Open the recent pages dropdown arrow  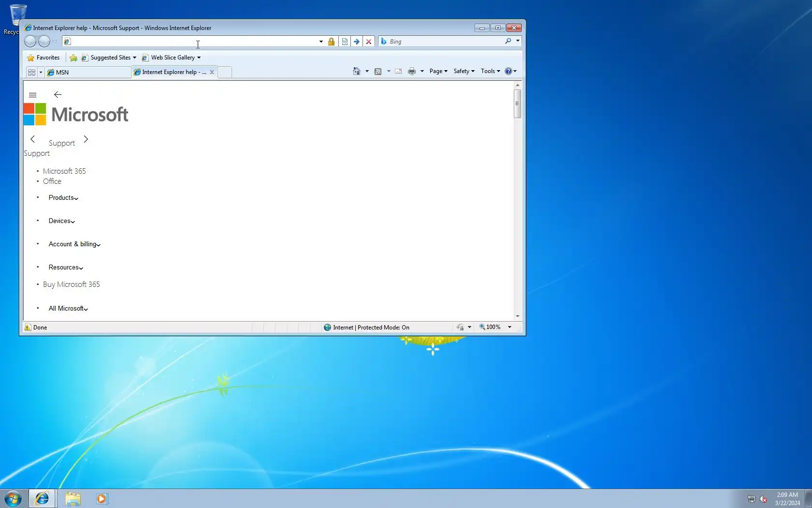click(x=55, y=42)
